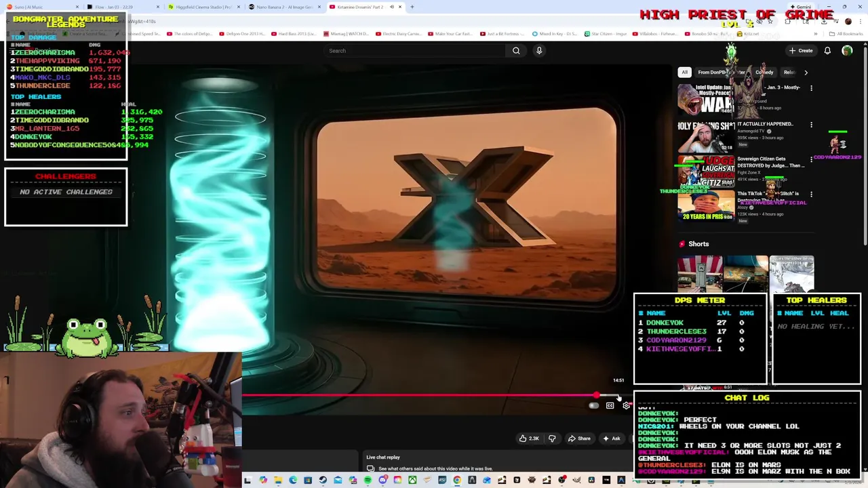This screenshot has height=488, width=868.
Task: Open 'Live chat replay' panel
Action: point(383,457)
